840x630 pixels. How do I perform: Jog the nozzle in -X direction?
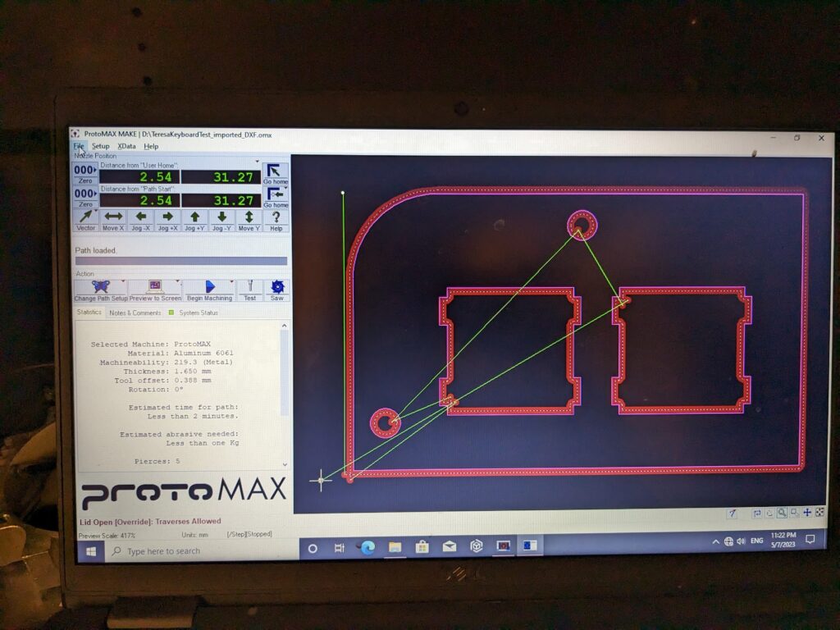pos(141,220)
